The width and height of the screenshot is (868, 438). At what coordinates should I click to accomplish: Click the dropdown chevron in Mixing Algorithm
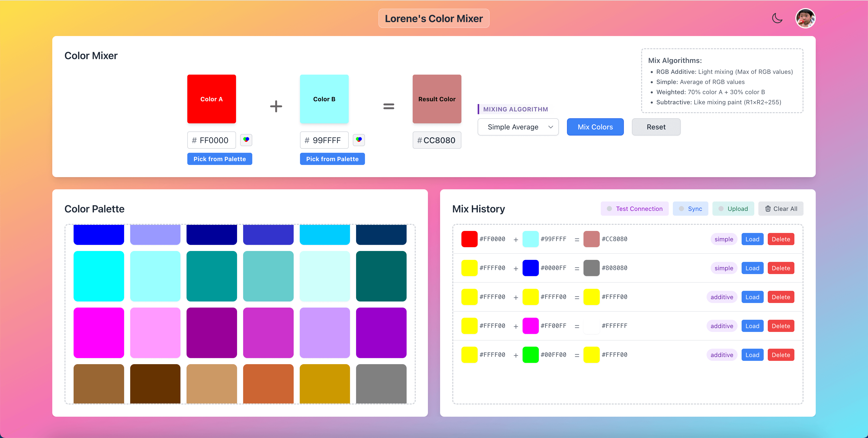(x=550, y=127)
